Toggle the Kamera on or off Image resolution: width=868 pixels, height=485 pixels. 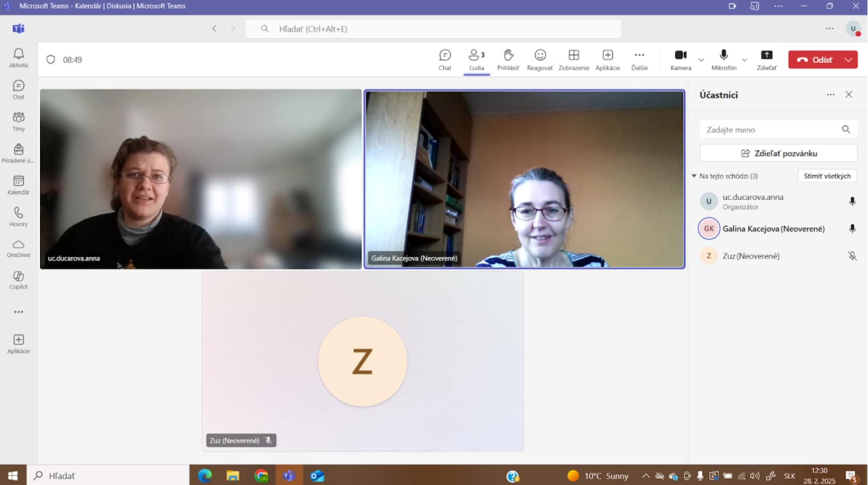680,60
